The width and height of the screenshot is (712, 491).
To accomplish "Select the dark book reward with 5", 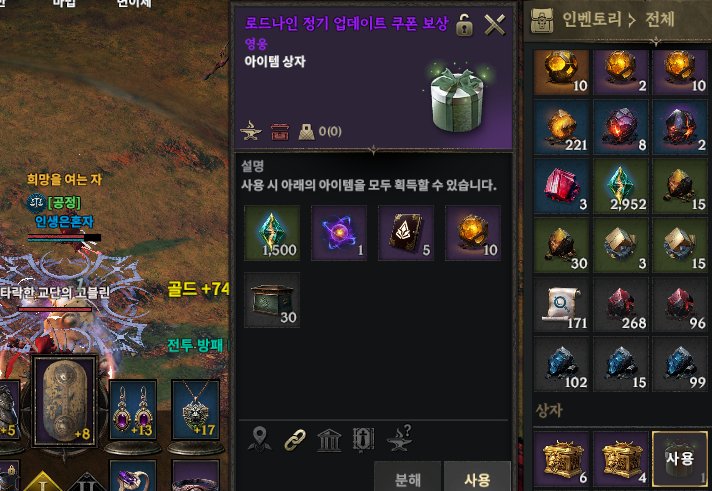I will tap(406, 233).
